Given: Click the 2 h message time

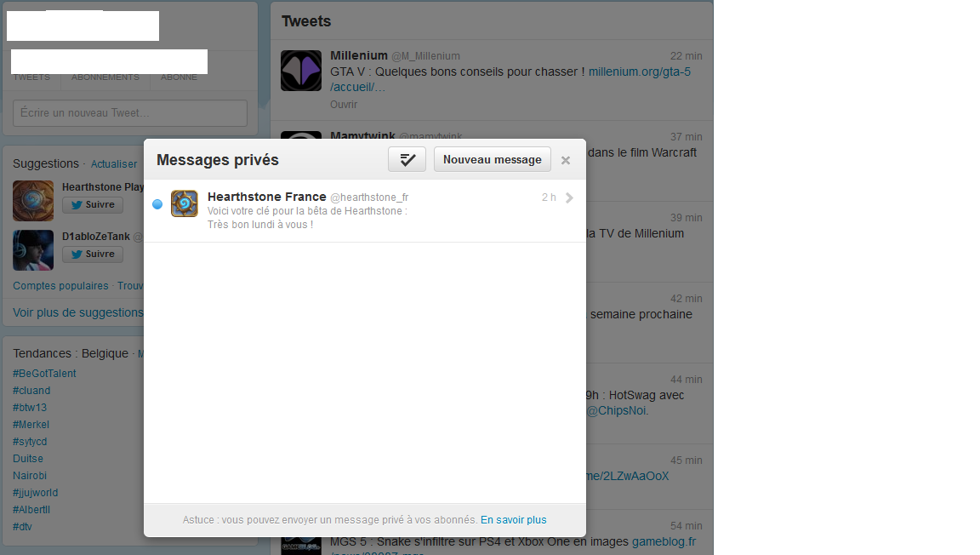Looking at the screenshot, I should [x=549, y=197].
